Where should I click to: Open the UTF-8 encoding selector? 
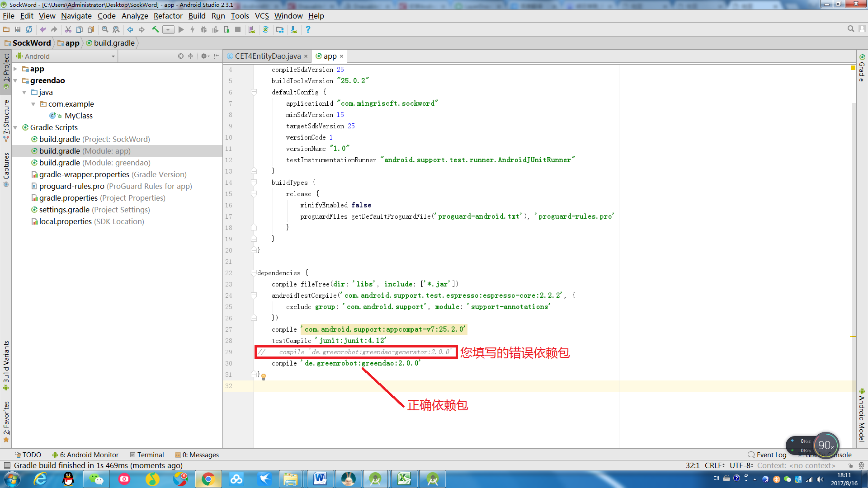pyautogui.click(x=741, y=465)
